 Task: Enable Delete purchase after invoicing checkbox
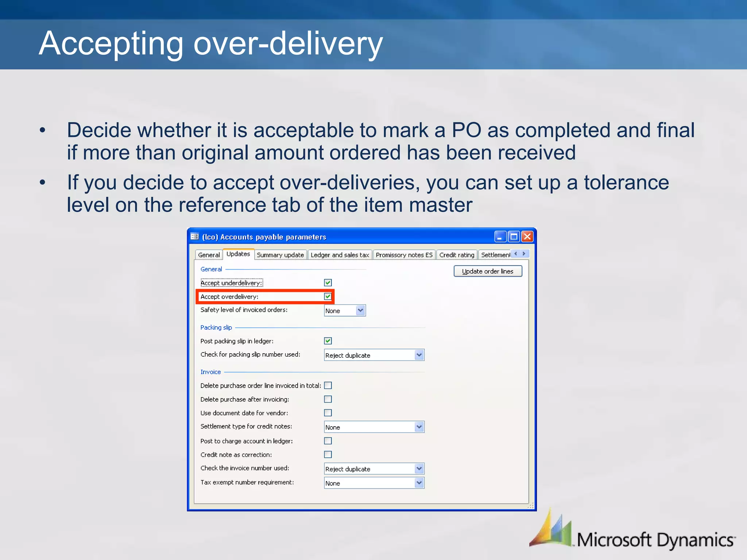point(328,399)
